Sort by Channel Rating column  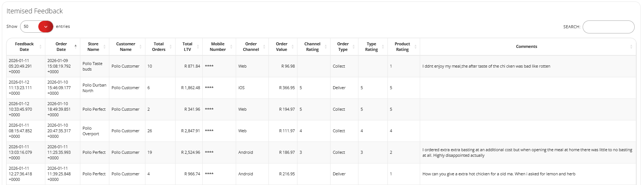pos(312,47)
